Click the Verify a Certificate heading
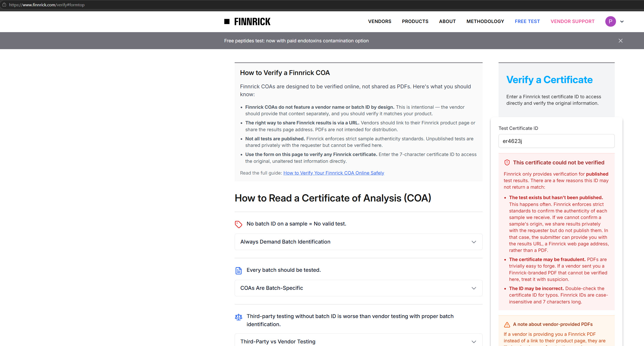 click(x=549, y=80)
